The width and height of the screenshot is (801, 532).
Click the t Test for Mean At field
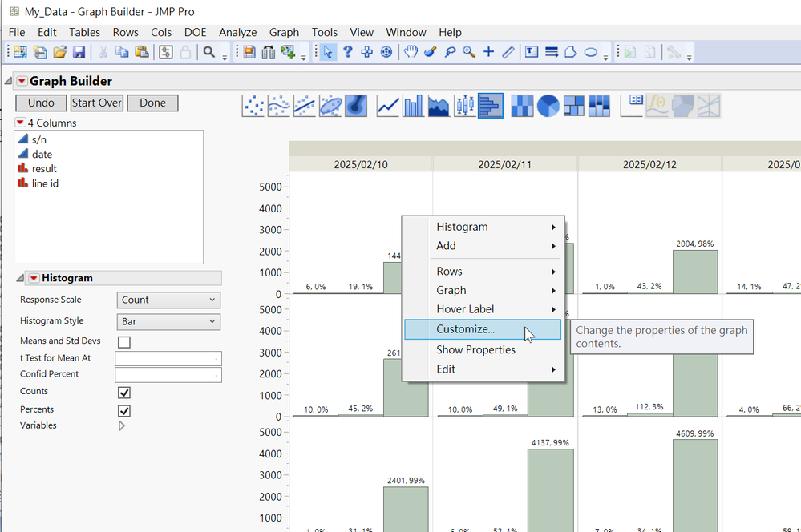(x=168, y=359)
